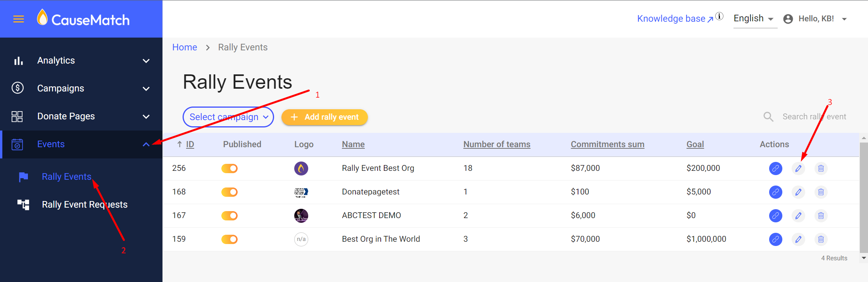The height and width of the screenshot is (282, 868).
Task: Click the Events calendar icon
Action: coord(17,144)
